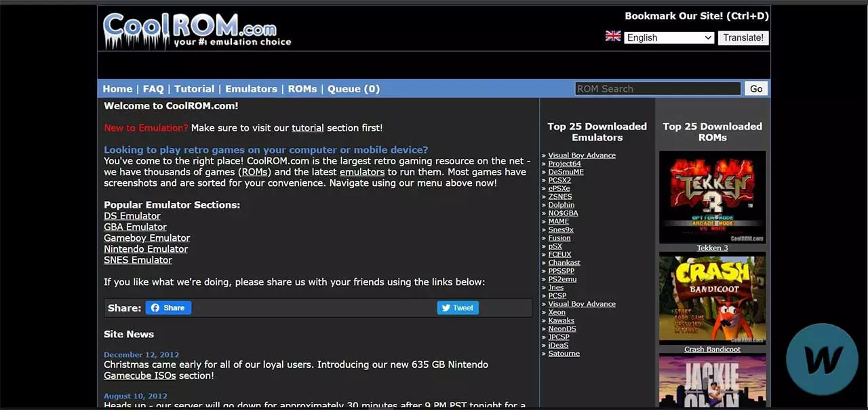Open PS2emu emulator link
The height and width of the screenshot is (410, 868).
[x=561, y=279]
